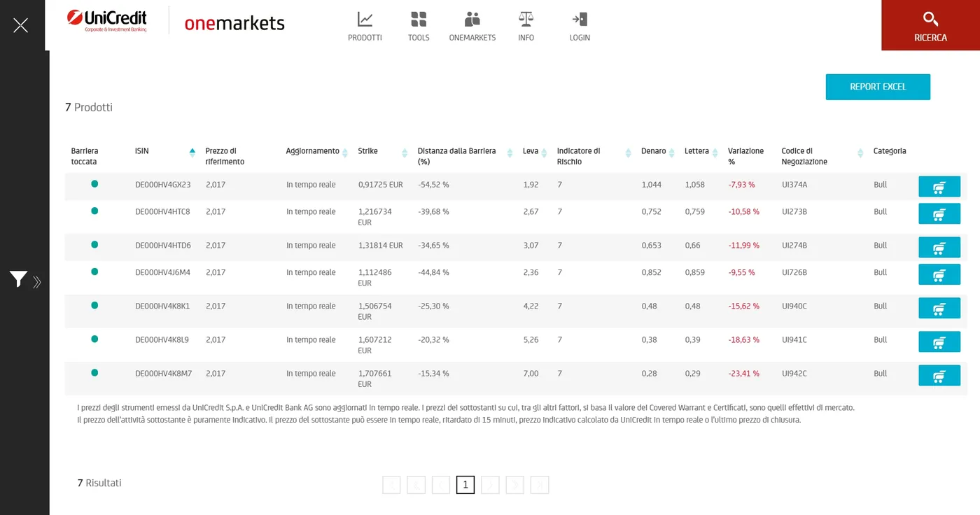Click barrier status dot for DE000HV4HTC8
Screen dimensions: 980x515
pyautogui.click(x=94, y=211)
